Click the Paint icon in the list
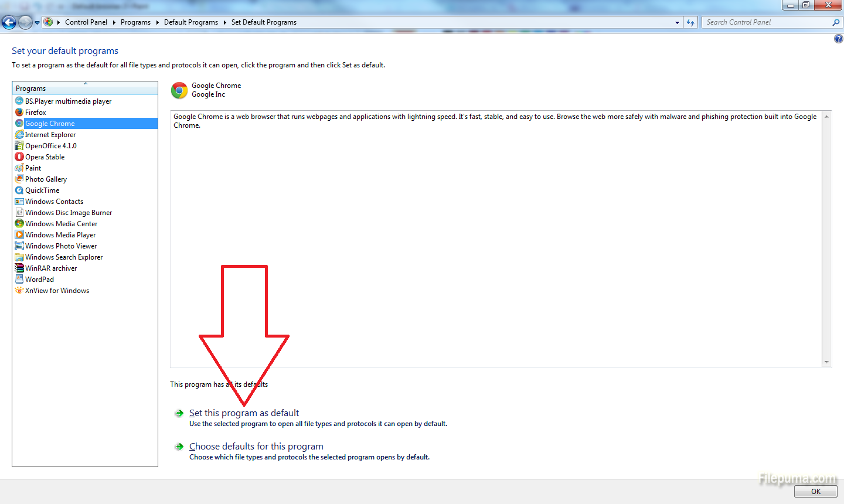This screenshot has width=844, height=504. (19, 168)
